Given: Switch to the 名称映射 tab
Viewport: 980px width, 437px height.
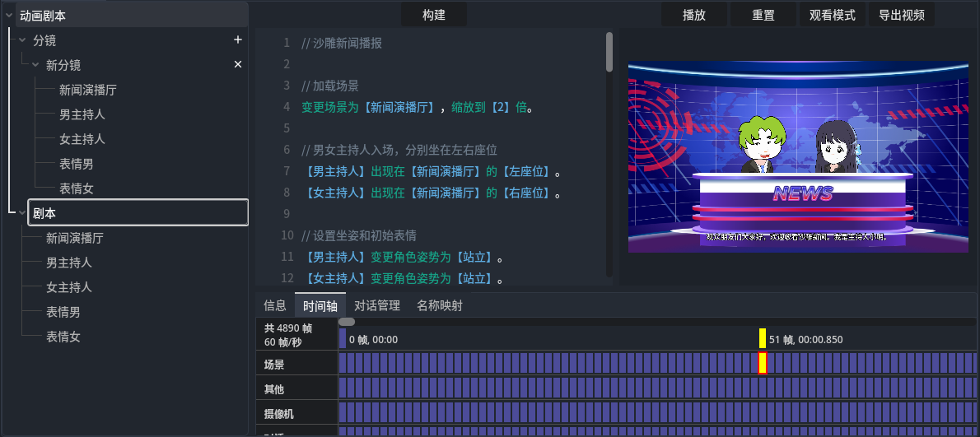Looking at the screenshot, I should coord(439,305).
